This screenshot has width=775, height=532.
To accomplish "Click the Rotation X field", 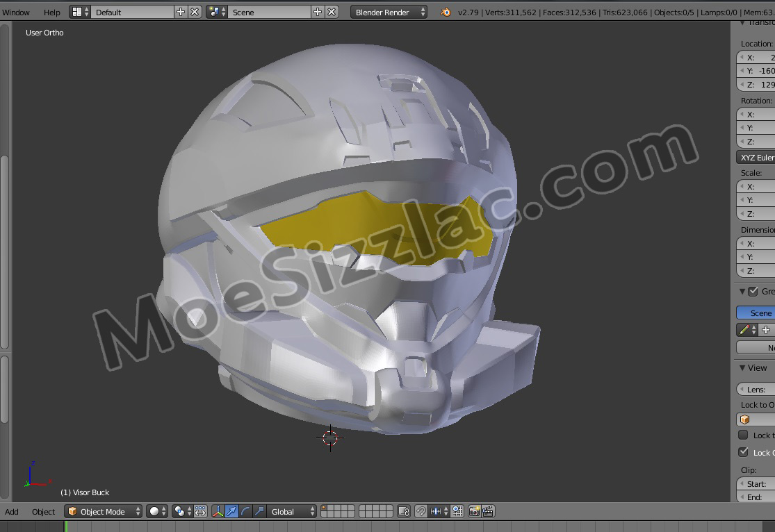I will click(756, 114).
